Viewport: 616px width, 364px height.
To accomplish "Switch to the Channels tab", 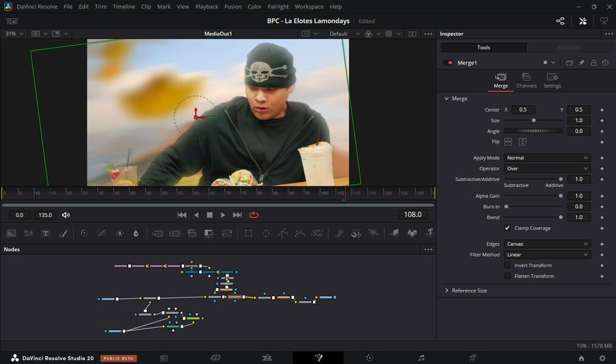I will pos(526,81).
